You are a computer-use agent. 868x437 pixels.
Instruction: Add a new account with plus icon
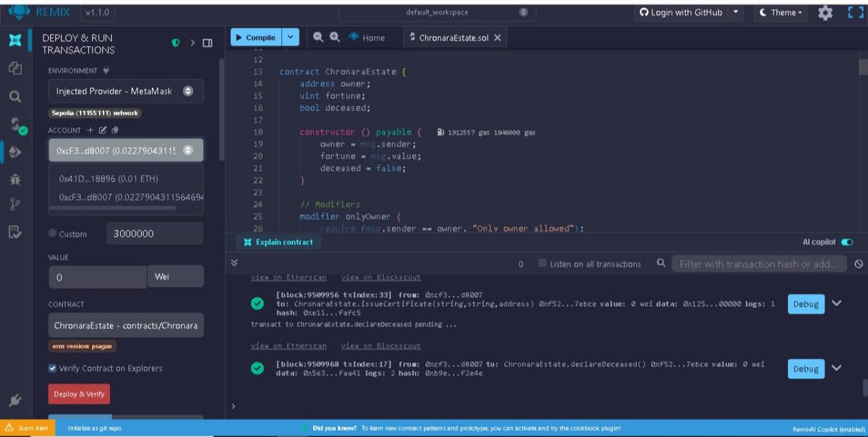pos(90,130)
